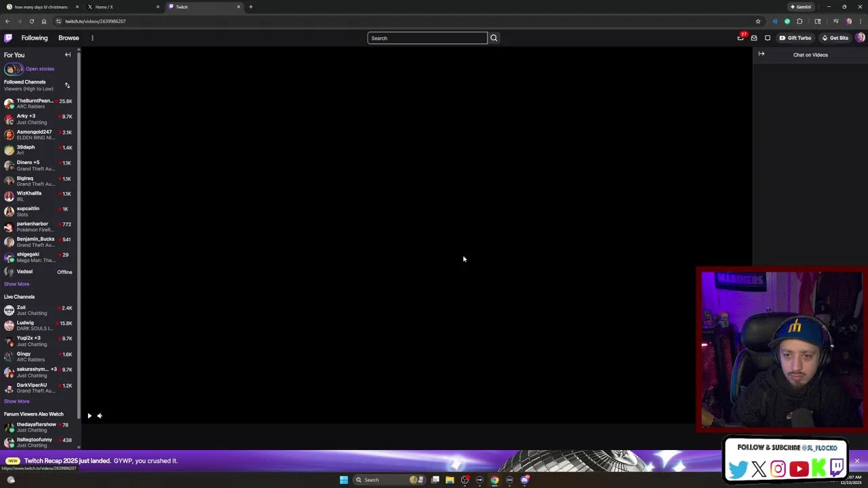The width and height of the screenshot is (868, 488).
Task: Open shigegaki channel
Action: point(39,257)
